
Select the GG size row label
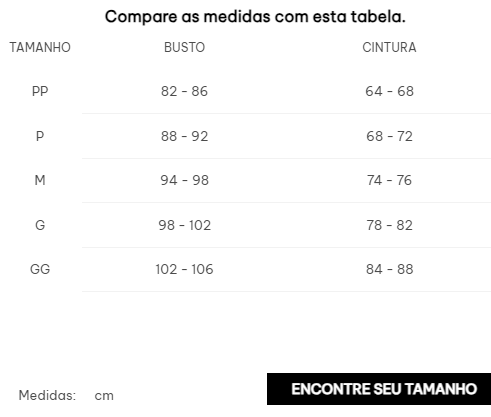pyautogui.click(x=40, y=269)
